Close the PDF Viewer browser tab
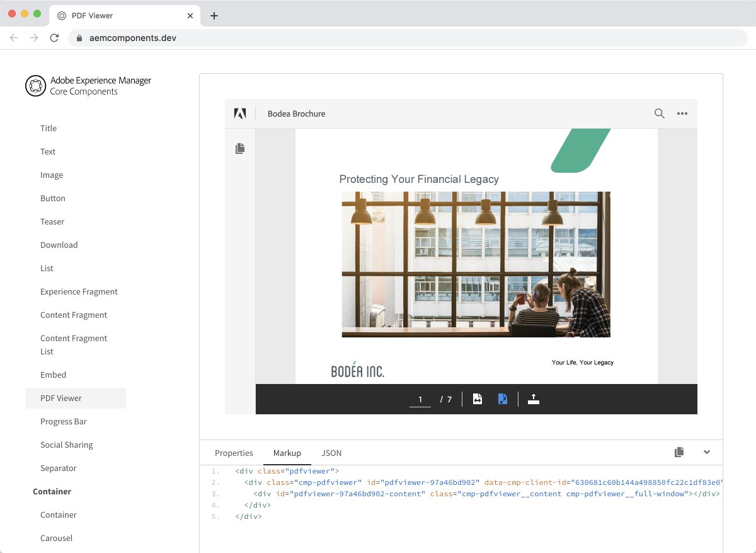Image resolution: width=756 pixels, height=553 pixels. [191, 16]
